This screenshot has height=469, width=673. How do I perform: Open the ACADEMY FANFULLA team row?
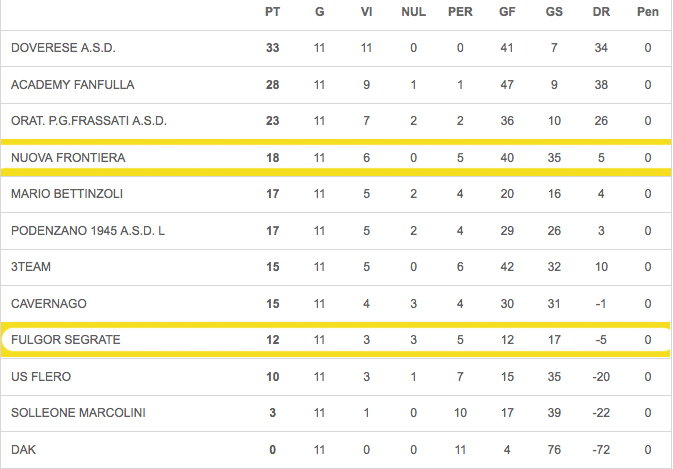click(x=72, y=85)
